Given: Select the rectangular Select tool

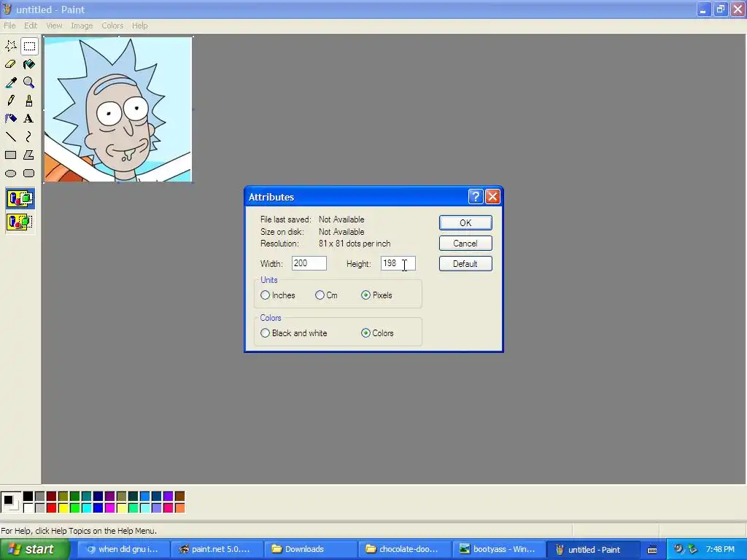Looking at the screenshot, I should pyautogui.click(x=29, y=46).
